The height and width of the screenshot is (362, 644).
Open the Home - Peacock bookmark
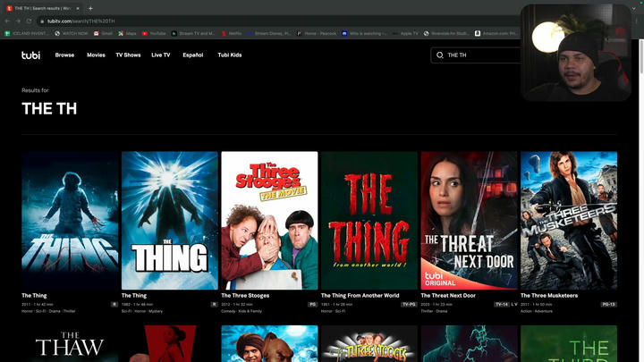pyautogui.click(x=317, y=33)
